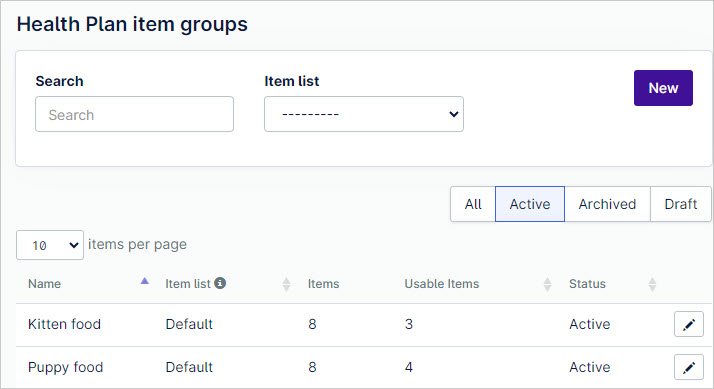Click Active status in Puppy food row
This screenshot has width=714, height=389.
(x=590, y=367)
